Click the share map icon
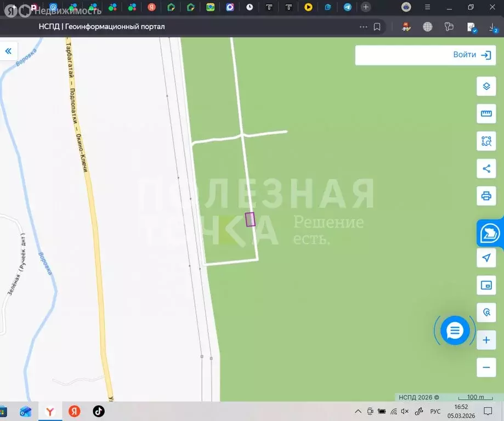Viewport: 504px width, 421px height. pyautogui.click(x=486, y=168)
